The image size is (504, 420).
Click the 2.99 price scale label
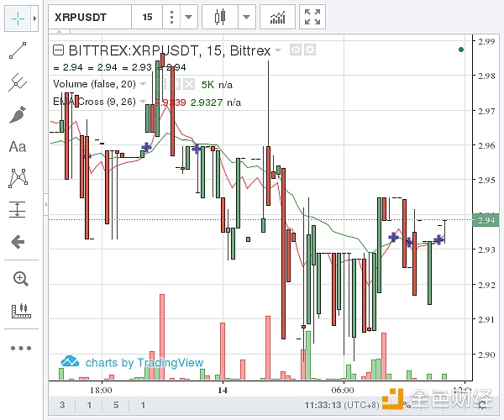coord(486,41)
